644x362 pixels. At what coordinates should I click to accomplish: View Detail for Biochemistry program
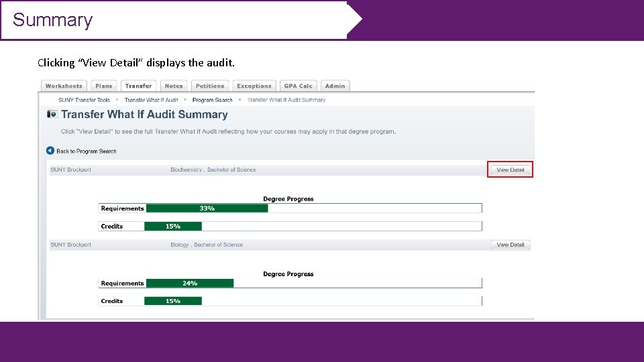pyautogui.click(x=510, y=170)
